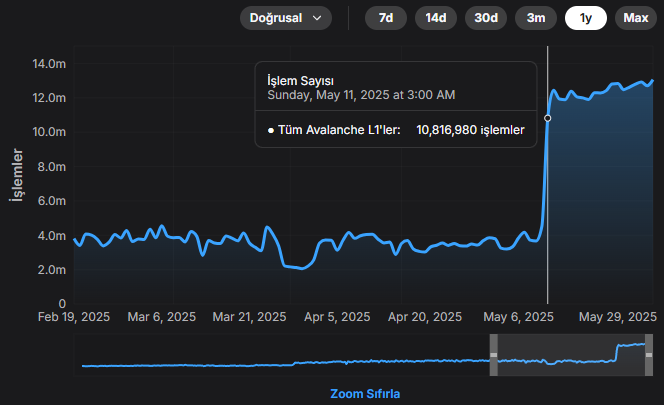Click the Tüm Avalanche L1'ler tooltip label
The image size is (664, 405).
tap(339, 130)
